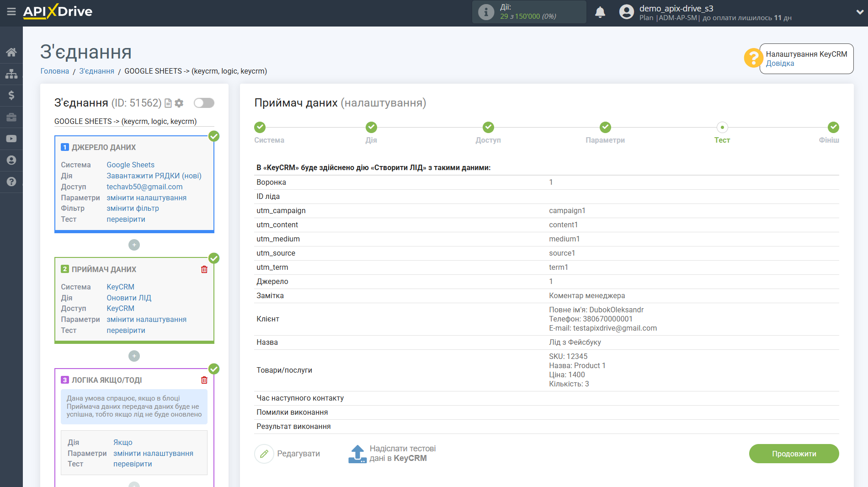868x487 pixels.
Task: Open techavb50@gmail.com access link
Action: [144, 187]
